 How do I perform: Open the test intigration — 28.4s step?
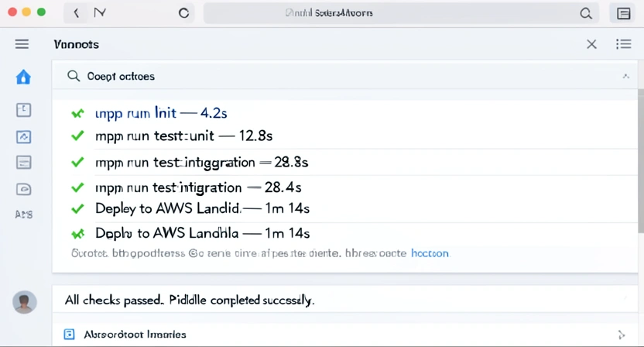(x=198, y=187)
